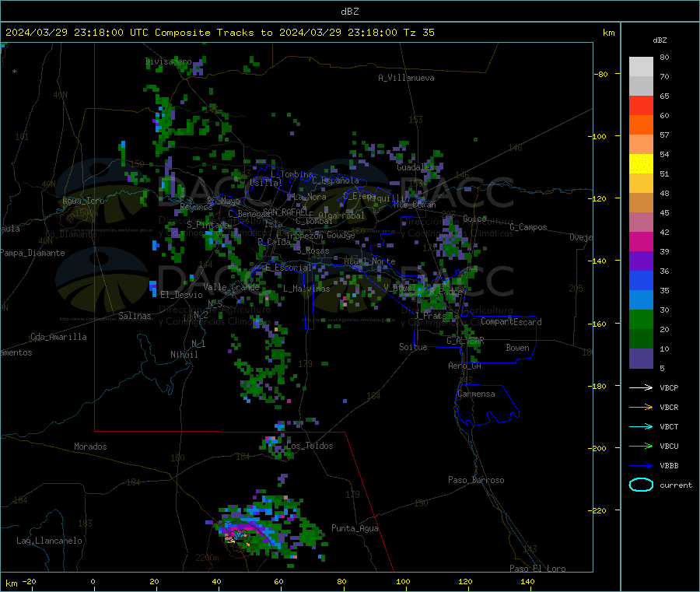Click the 'Carmensa' map label
The width and height of the screenshot is (700, 592).
[476, 394]
